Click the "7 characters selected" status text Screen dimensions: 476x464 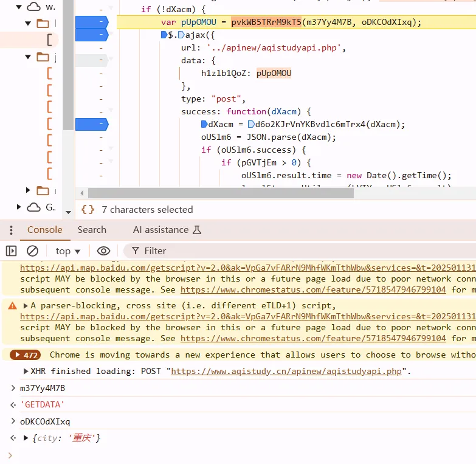[x=147, y=210]
